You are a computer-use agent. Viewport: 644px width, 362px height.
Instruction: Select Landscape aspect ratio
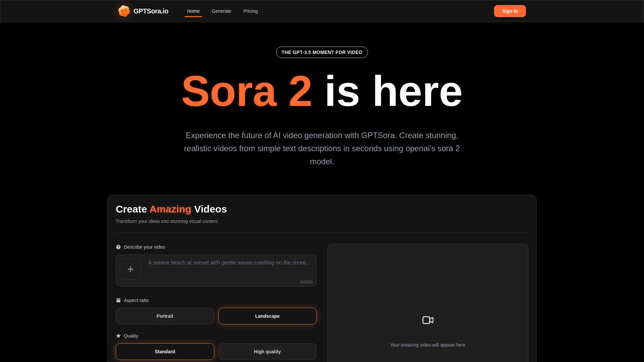(x=267, y=316)
